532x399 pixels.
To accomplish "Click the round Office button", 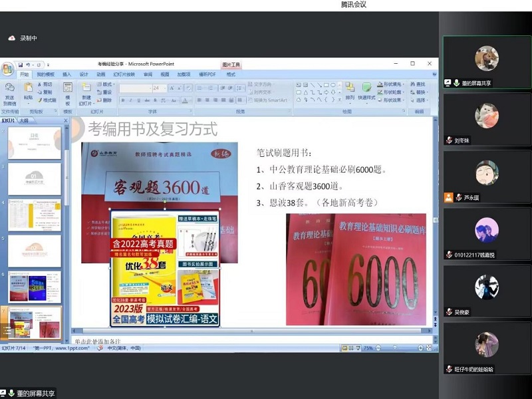I will pos(7,69).
